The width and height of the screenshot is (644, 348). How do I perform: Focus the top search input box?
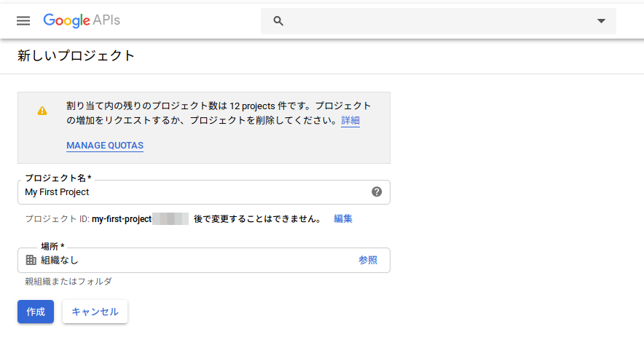(x=437, y=21)
